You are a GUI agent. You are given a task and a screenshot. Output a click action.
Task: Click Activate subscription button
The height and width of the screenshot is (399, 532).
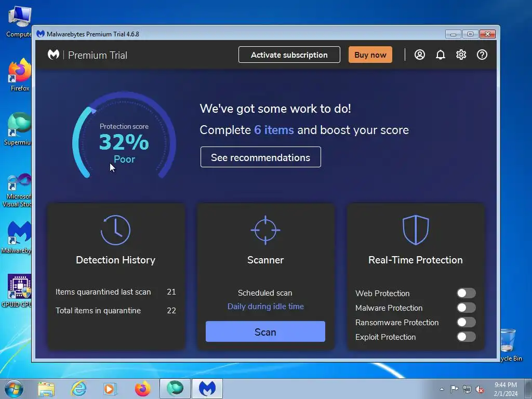click(x=289, y=55)
